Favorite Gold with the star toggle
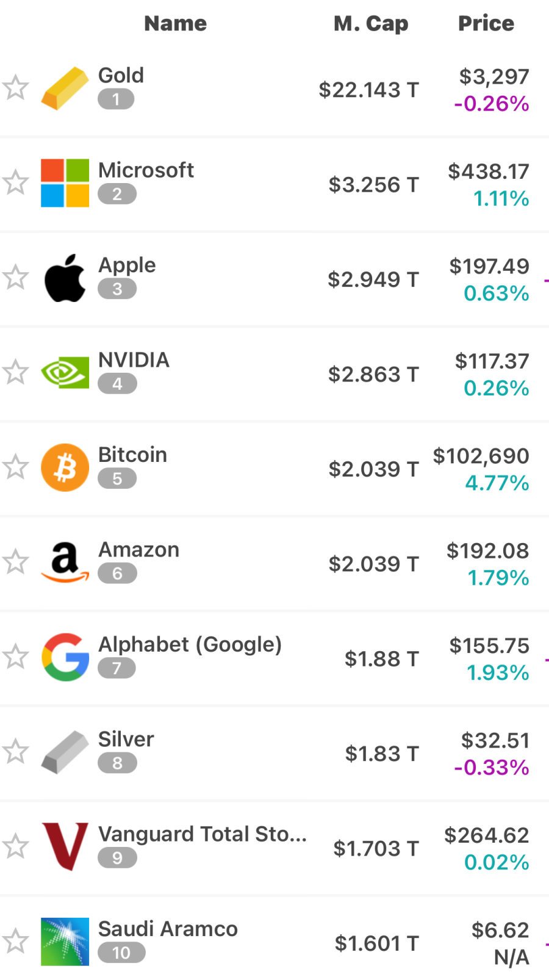This screenshot has width=549, height=980. 15,88
